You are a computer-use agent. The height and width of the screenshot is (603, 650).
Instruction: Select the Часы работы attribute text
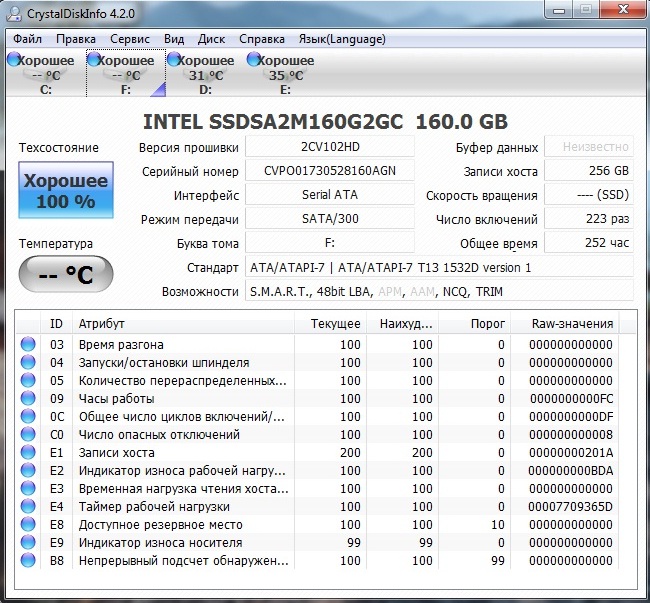click(116, 399)
